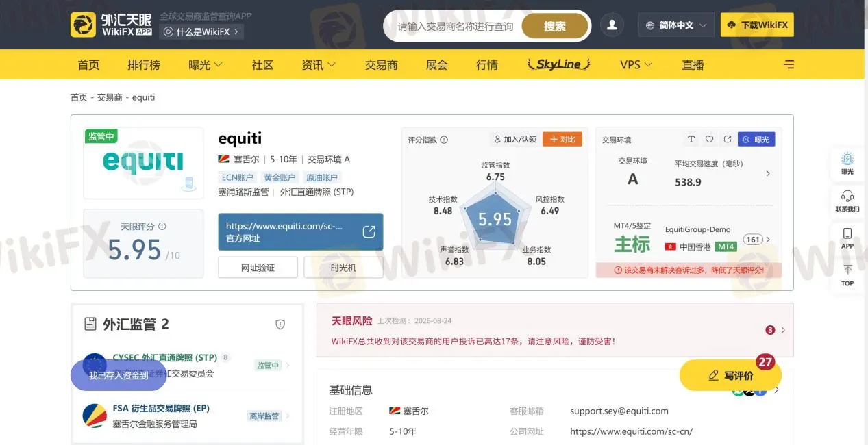Click the 写评价 review button

click(x=730, y=375)
